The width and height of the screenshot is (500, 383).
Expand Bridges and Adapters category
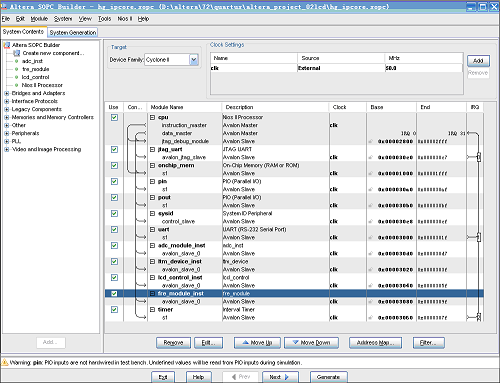7,93
